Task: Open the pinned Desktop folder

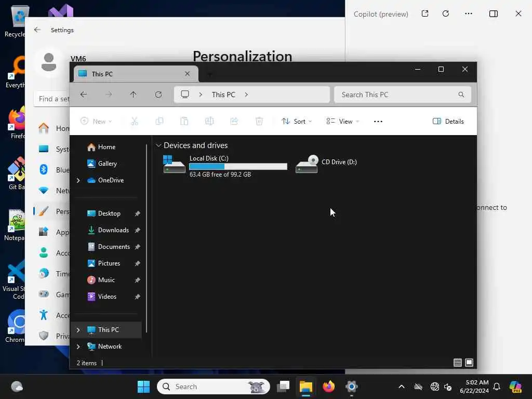Action: tap(109, 214)
